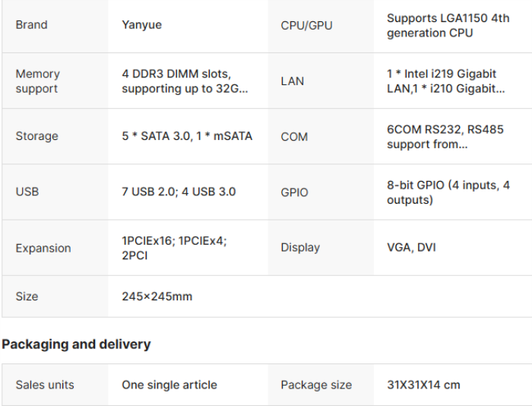Image resolution: width=532 pixels, height=406 pixels.
Task: Click the GPIO label cell
Action: coord(294,192)
